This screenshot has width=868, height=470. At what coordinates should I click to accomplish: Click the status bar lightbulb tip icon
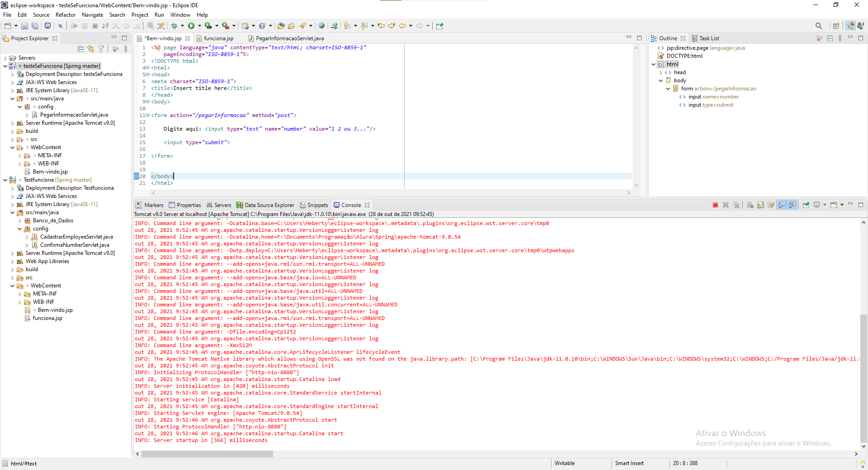[863, 464]
